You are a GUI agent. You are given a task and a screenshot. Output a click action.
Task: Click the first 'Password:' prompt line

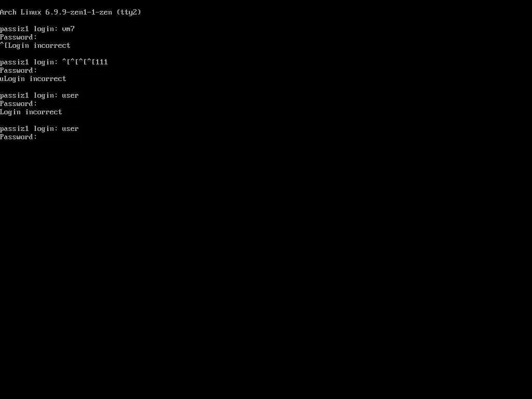click(19, 37)
